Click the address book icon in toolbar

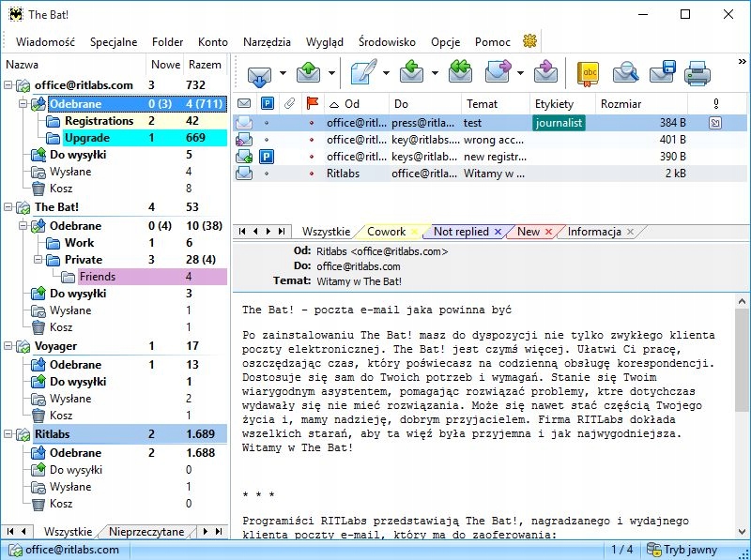point(588,72)
